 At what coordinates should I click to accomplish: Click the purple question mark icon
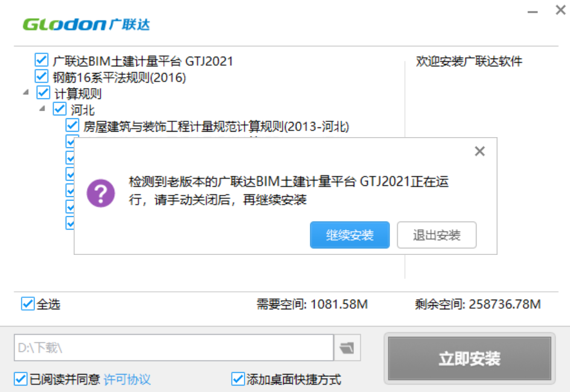[101, 193]
